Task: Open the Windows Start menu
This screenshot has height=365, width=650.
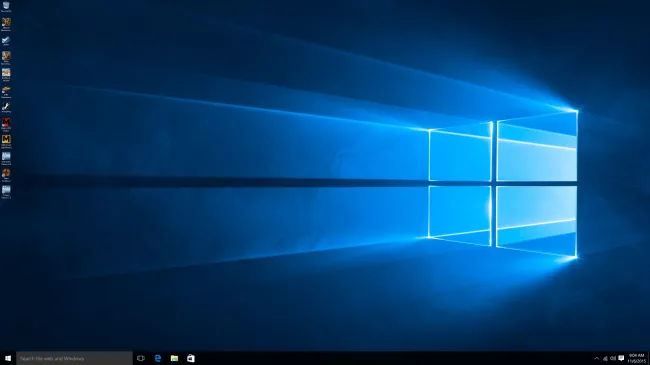Action: pos(8,358)
